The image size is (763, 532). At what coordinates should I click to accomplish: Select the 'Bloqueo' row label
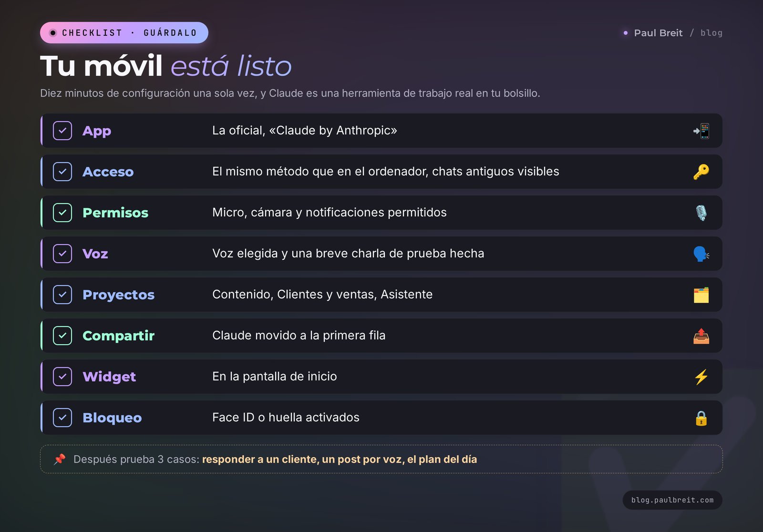point(112,418)
